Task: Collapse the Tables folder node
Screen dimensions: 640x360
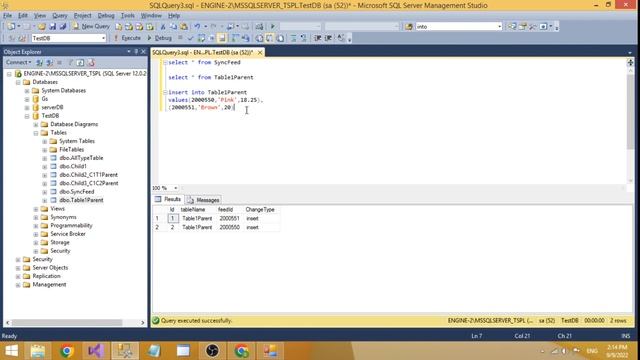Action: point(36,133)
